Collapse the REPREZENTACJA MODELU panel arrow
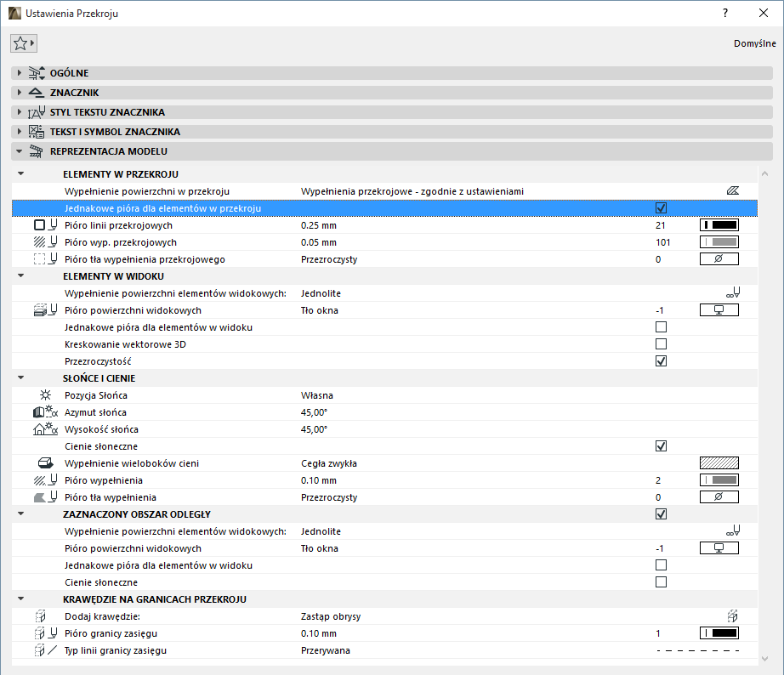 coord(19,151)
